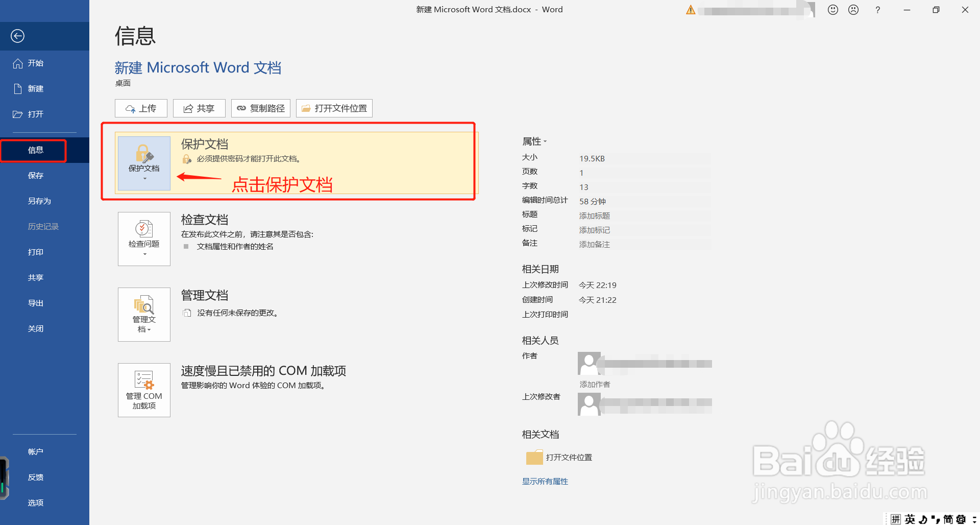
Task: Select 新建 in the sidebar
Action: [44, 89]
